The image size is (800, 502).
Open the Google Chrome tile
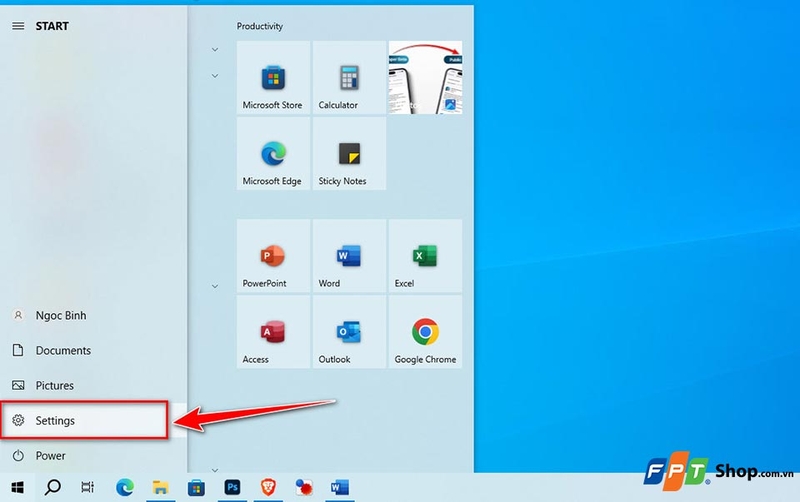425,332
